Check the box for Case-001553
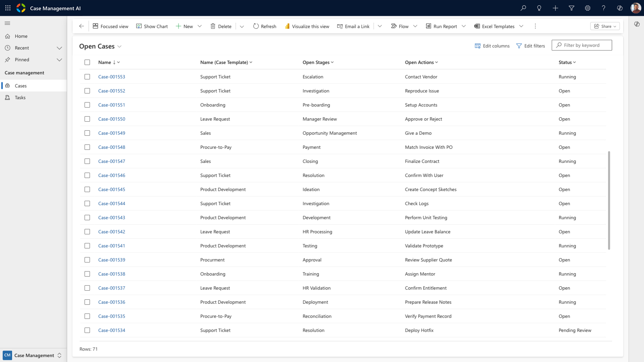644x362 pixels. tap(87, 77)
